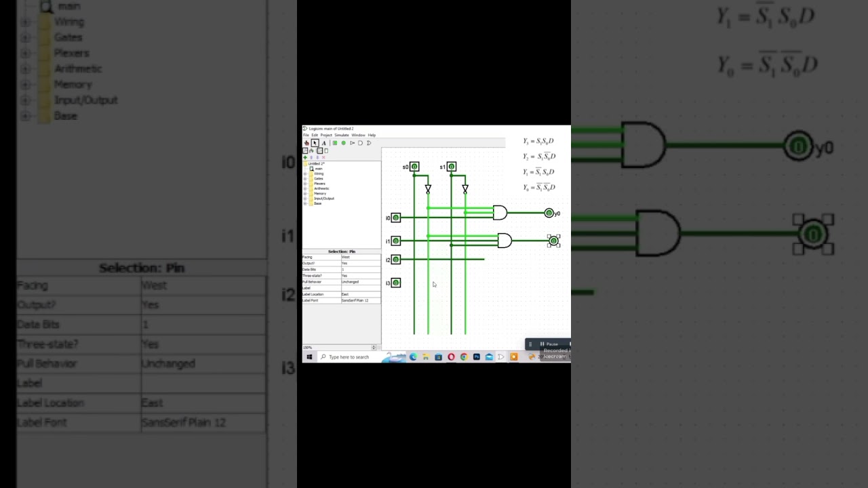Toggle the s0 input pin

point(414,167)
